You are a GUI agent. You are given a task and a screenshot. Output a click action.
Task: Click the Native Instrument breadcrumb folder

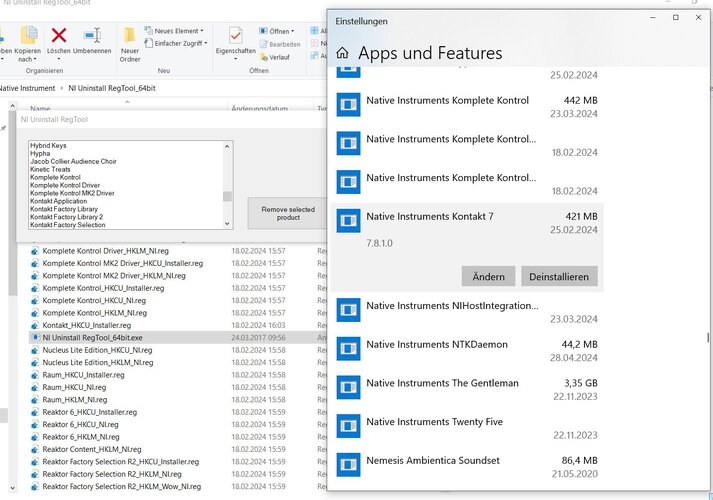(x=27, y=88)
